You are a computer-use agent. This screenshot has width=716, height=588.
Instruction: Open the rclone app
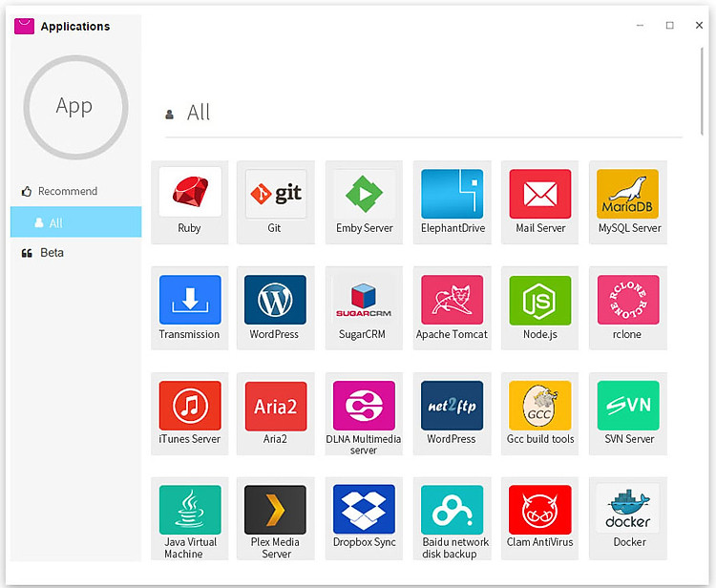pyautogui.click(x=628, y=301)
